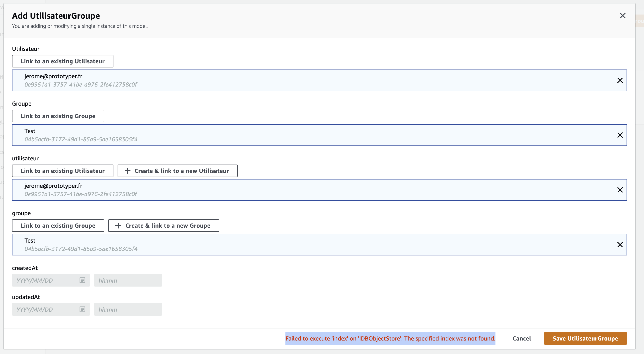Select Create & link to a new Utilisateur
The height and width of the screenshot is (354, 644).
[177, 171]
